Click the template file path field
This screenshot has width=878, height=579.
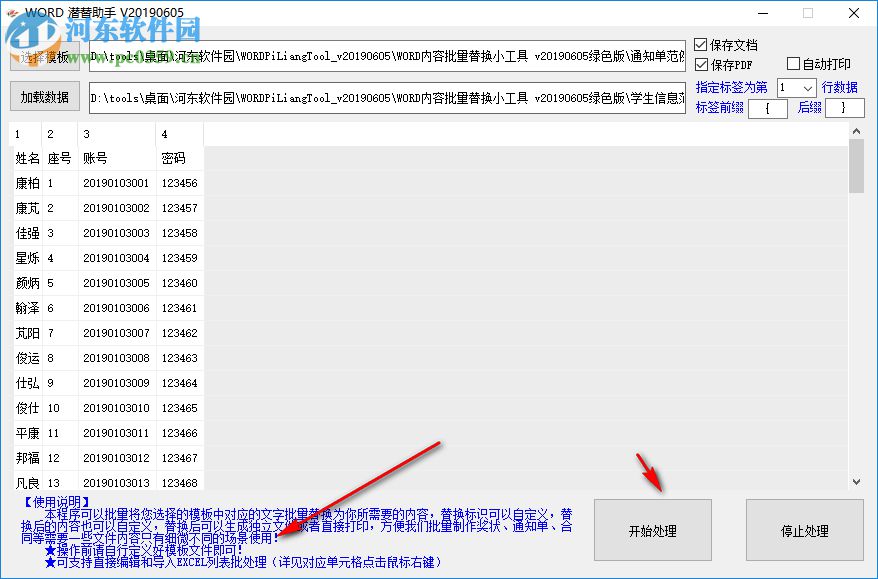[x=400, y=57]
